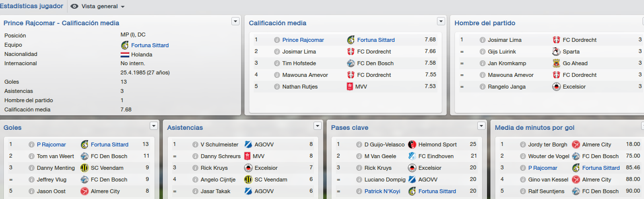Image resolution: width=644 pixels, height=199 pixels.
Task: Click info icon beside Josimar Lima in Calificación media
Action: (277, 52)
